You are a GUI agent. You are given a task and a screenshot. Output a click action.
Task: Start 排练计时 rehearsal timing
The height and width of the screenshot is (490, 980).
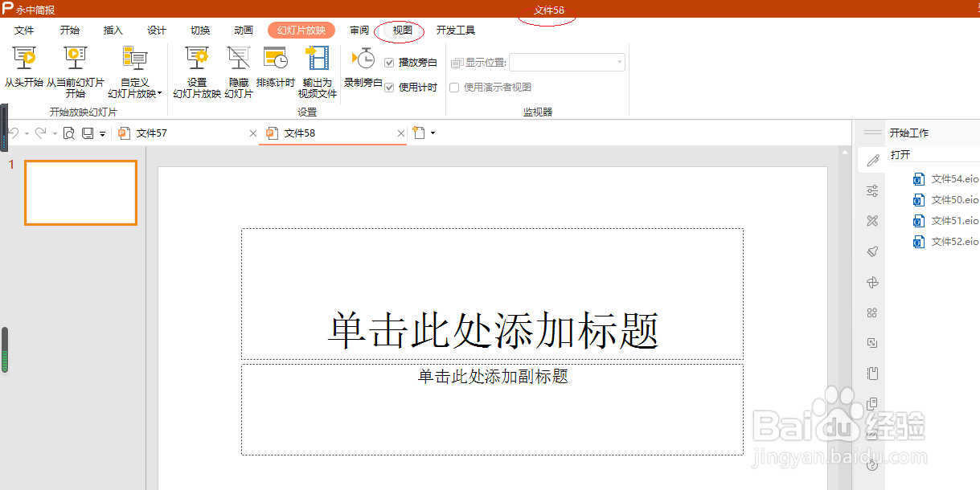coord(276,59)
